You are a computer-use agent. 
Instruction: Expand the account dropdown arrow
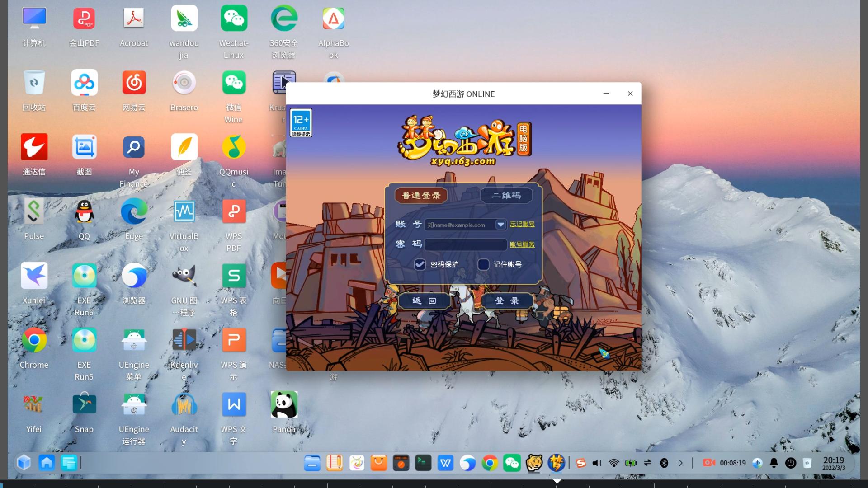coord(500,225)
